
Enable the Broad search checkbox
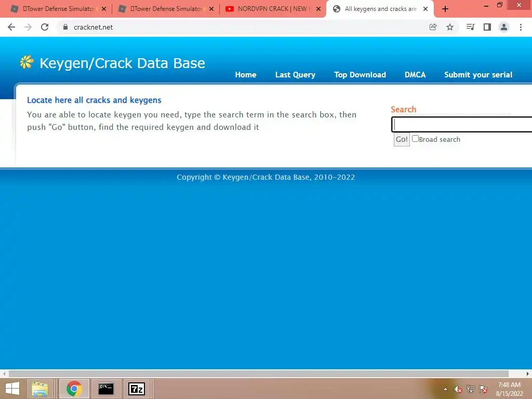[415, 139]
